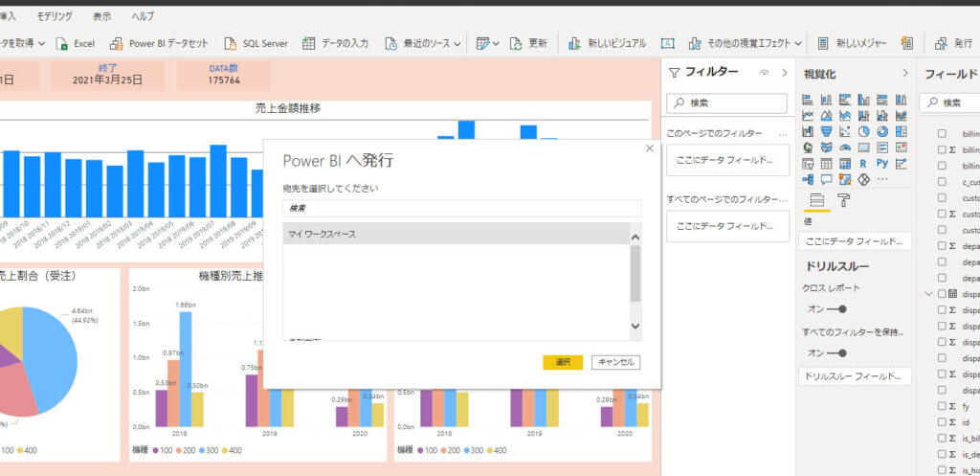Check the fy field checkbox
The image size is (980, 476).
tap(942, 406)
